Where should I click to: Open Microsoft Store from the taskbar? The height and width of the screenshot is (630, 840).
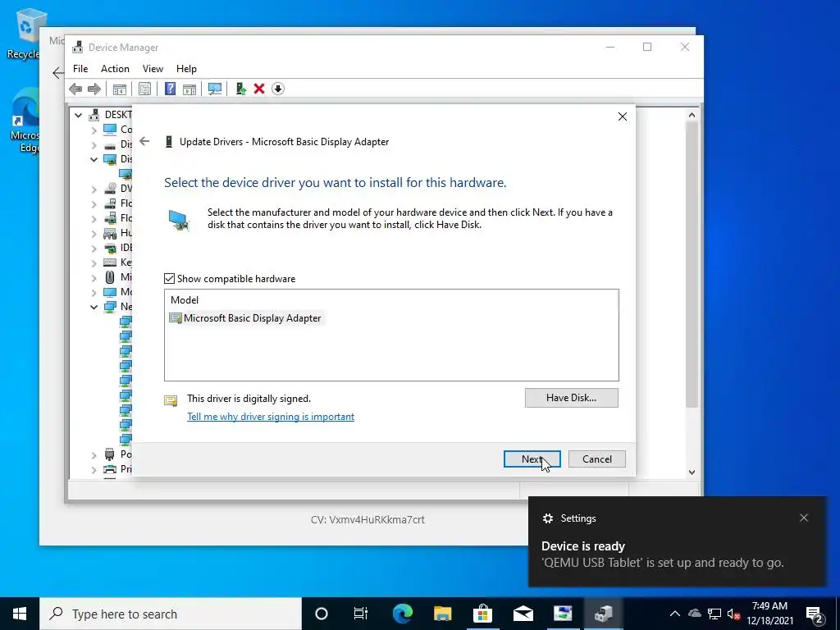tap(482, 614)
